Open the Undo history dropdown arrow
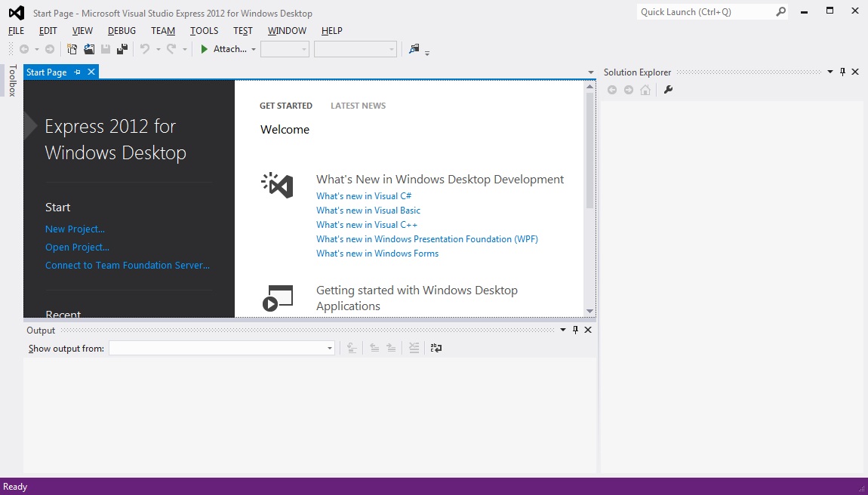Image resolution: width=868 pixels, height=495 pixels. click(158, 49)
